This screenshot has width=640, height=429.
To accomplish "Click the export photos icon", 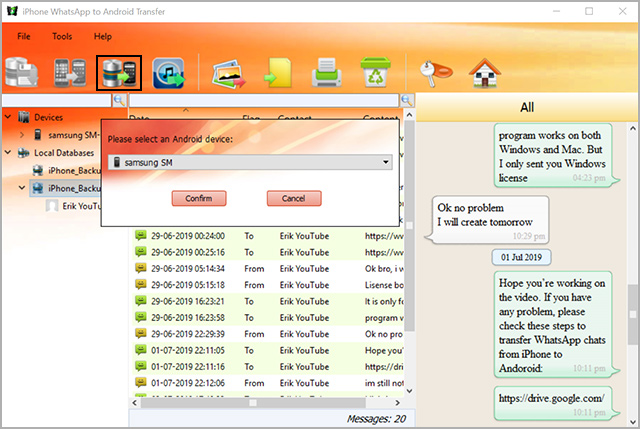I will click(x=229, y=72).
